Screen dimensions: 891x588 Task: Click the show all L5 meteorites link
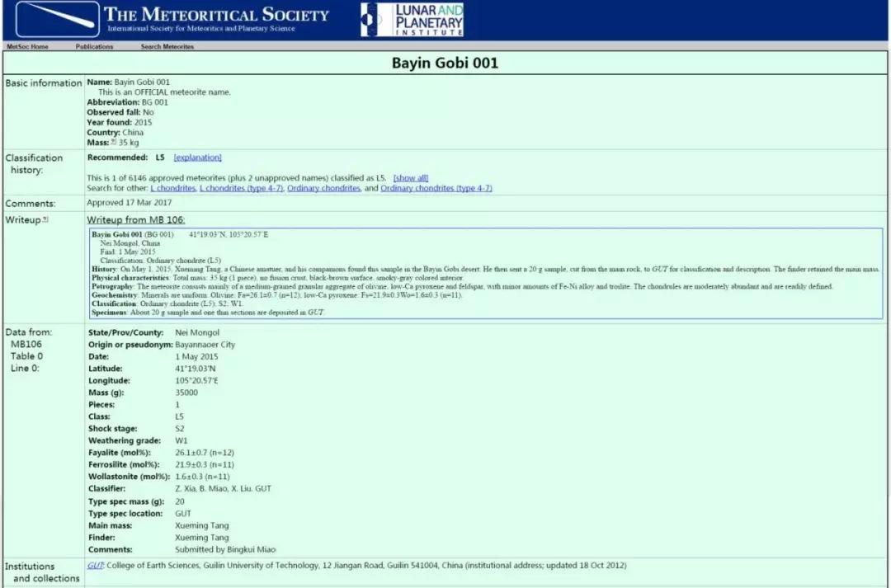(411, 178)
